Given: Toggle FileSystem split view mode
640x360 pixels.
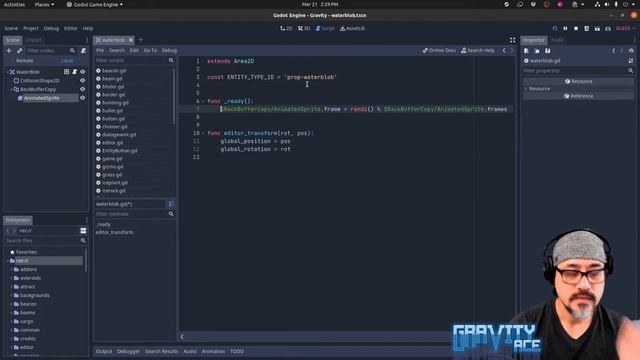Looking at the screenshot, I should [x=83, y=231].
